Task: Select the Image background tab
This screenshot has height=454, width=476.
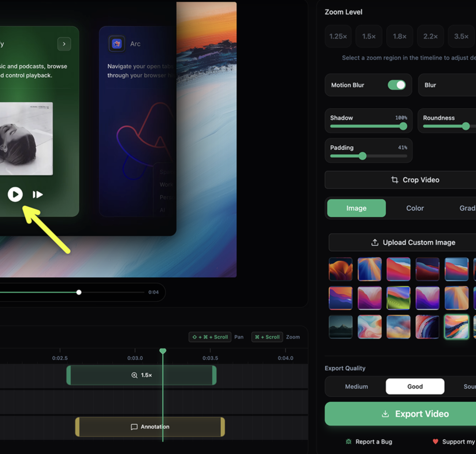Action: click(356, 208)
